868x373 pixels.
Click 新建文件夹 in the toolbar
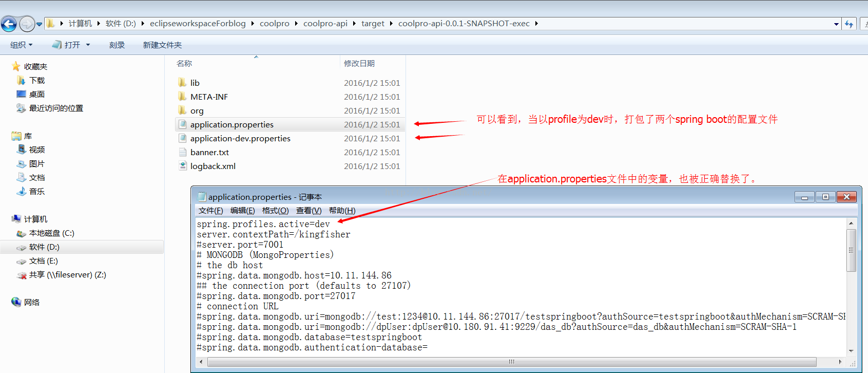(x=162, y=45)
